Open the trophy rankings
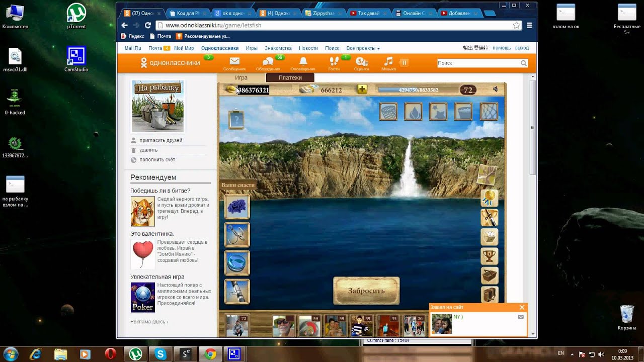This screenshot has width=644, height=362. point(490,256)
